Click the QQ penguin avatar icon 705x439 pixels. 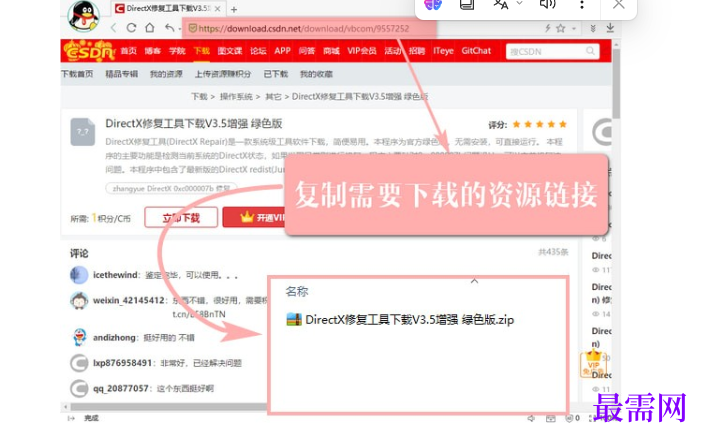(83, 16)
